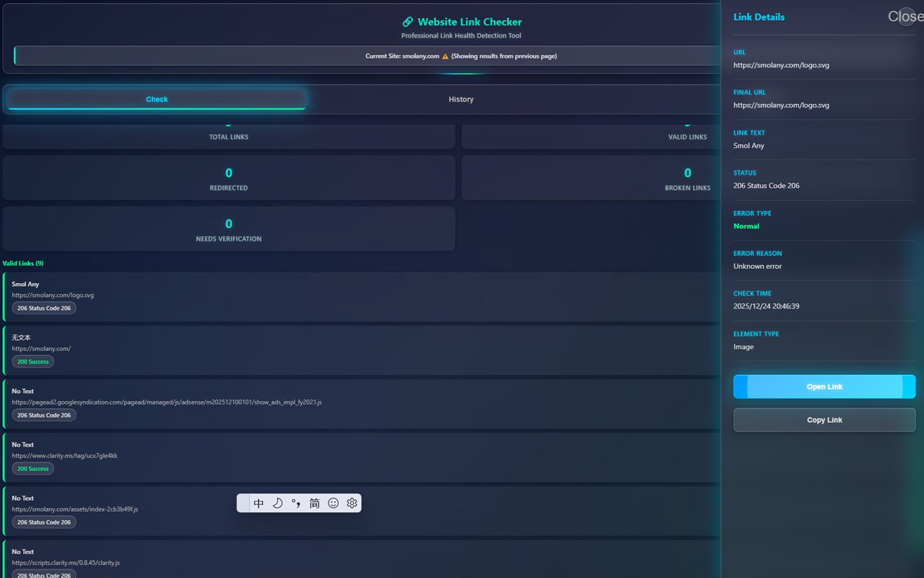Click the Final URL value in Link Details
This screenshot has height=578, width=924.
(781, 105)
